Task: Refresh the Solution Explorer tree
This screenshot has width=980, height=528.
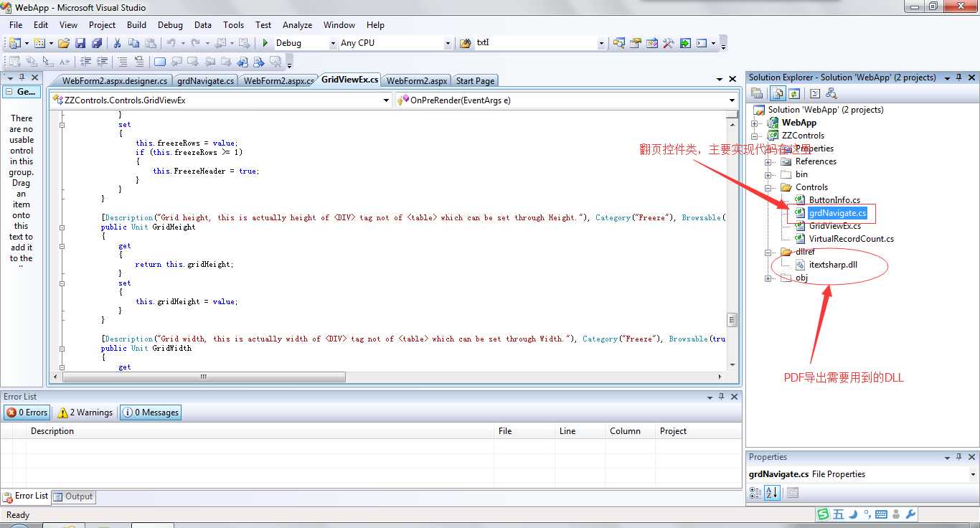Action: click(x=794, y=93)
